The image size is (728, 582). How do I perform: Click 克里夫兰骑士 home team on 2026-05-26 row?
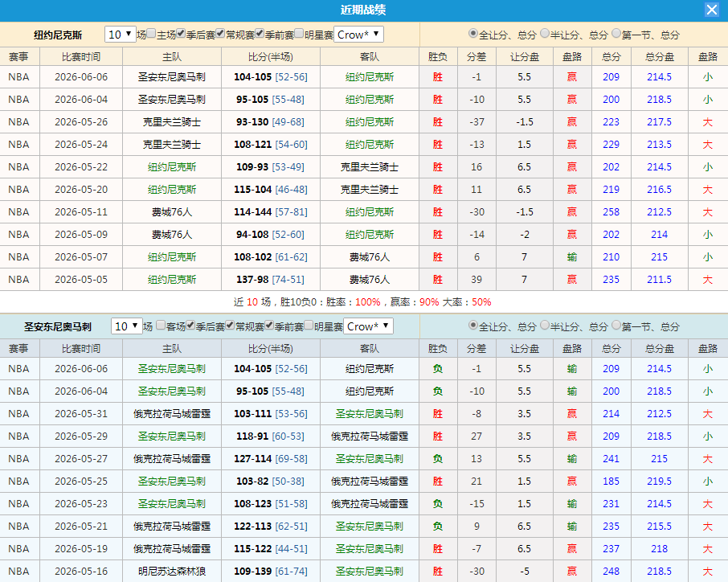click(172, 122)
